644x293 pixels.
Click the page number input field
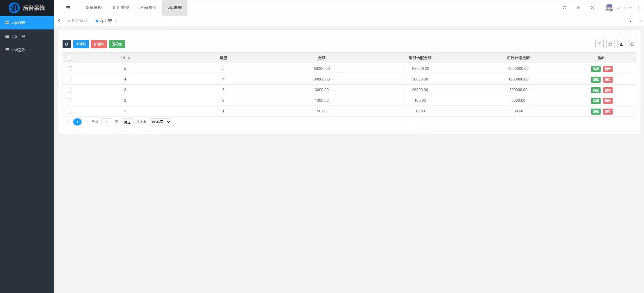[107, 122]
